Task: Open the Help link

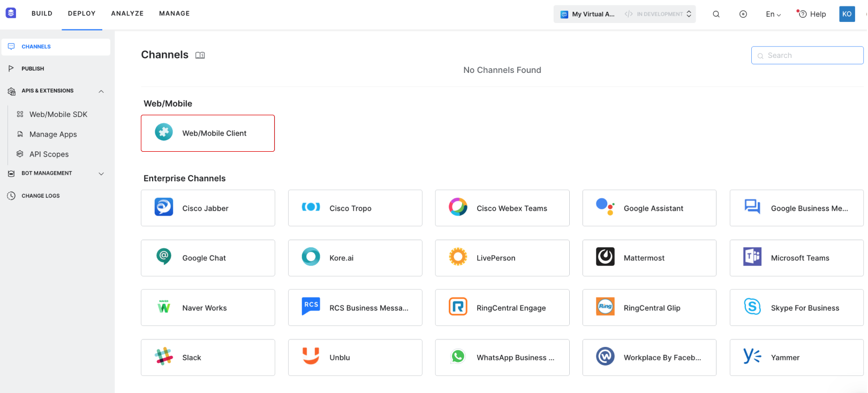Action: point(812,14)
